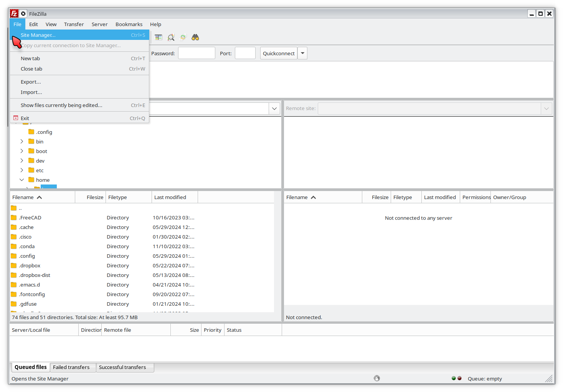Sort the local list by the Filename header

42,197
